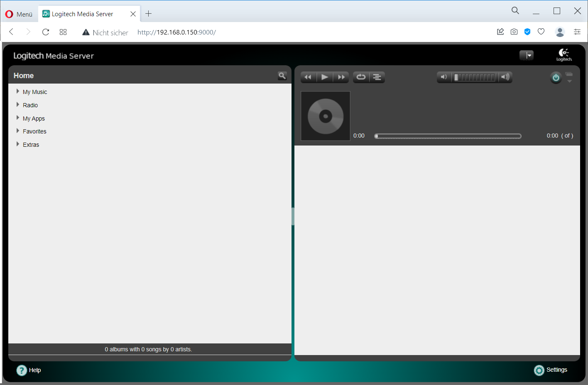Expand the My Music tree arrow
Viewport: 588px width, 385px height.
coord(17,91)
